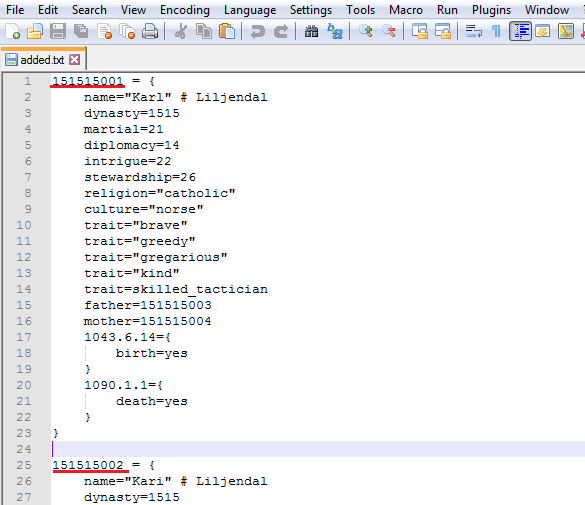Print the document with the printer icon
585x505 pixels.
150,31
